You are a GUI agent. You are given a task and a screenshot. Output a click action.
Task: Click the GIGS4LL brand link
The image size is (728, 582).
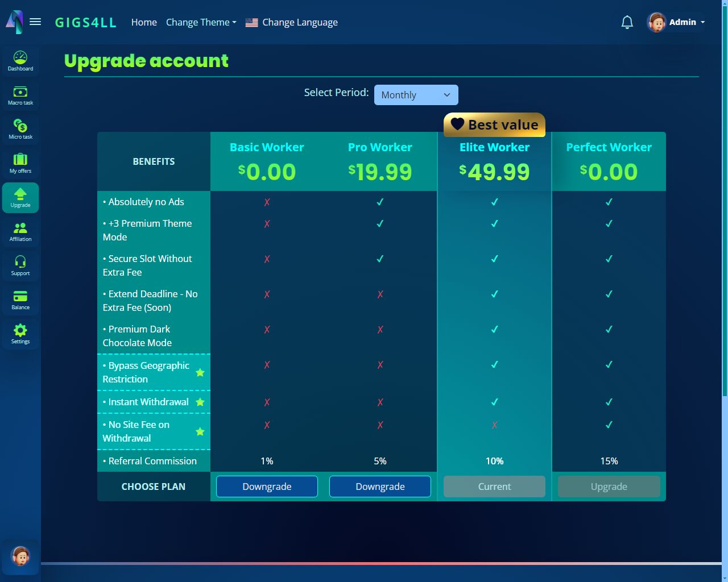click(x=86, y=23)
